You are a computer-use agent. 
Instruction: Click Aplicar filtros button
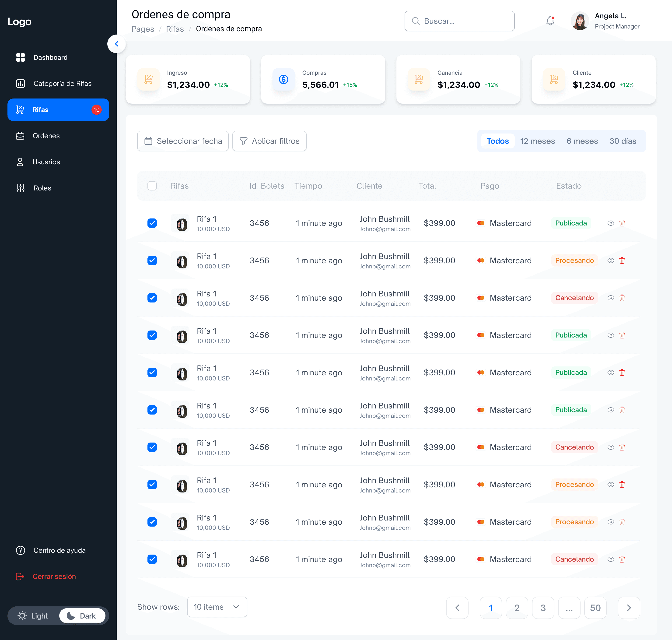pos(269,141)
